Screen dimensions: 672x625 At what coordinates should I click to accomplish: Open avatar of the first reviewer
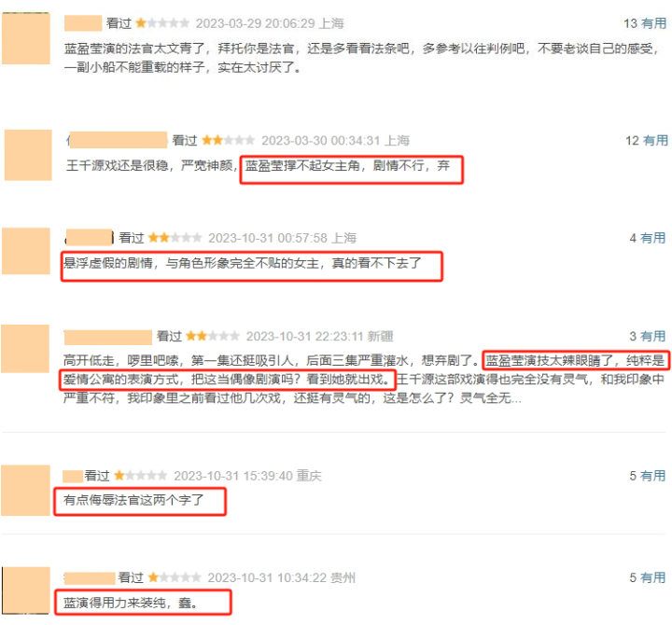(x=26, y=38)
